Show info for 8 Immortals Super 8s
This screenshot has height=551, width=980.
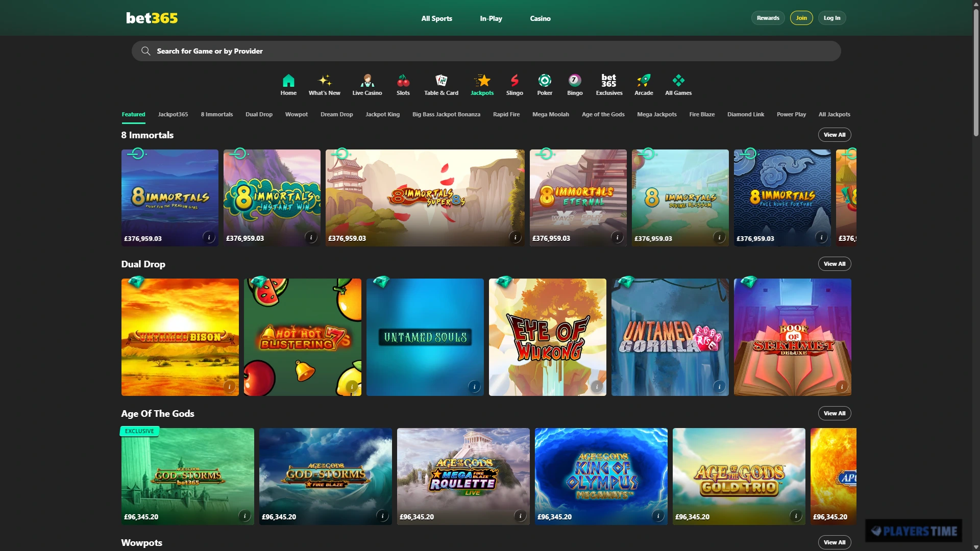[x=515, y=237]
